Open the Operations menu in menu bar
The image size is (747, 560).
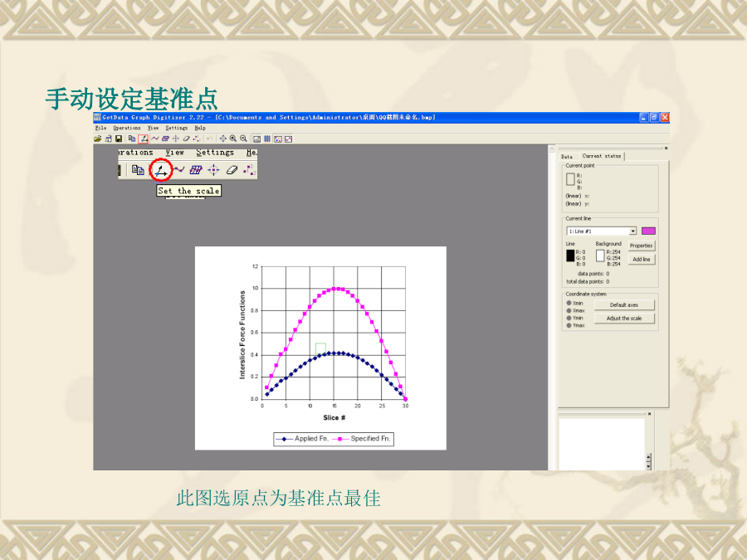click(127, 128)
